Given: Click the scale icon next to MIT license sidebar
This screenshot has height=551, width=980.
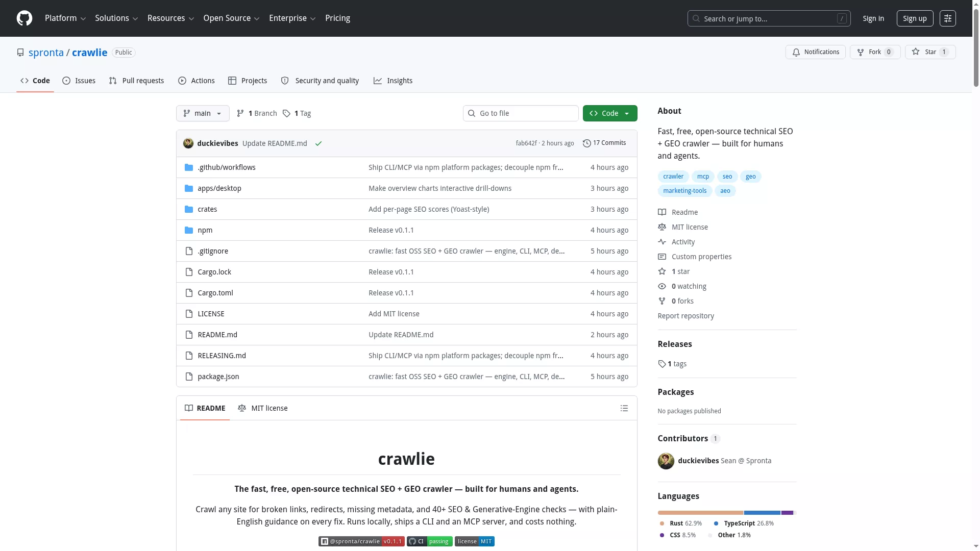Looking at the screenshot, I should coord(662,227).
